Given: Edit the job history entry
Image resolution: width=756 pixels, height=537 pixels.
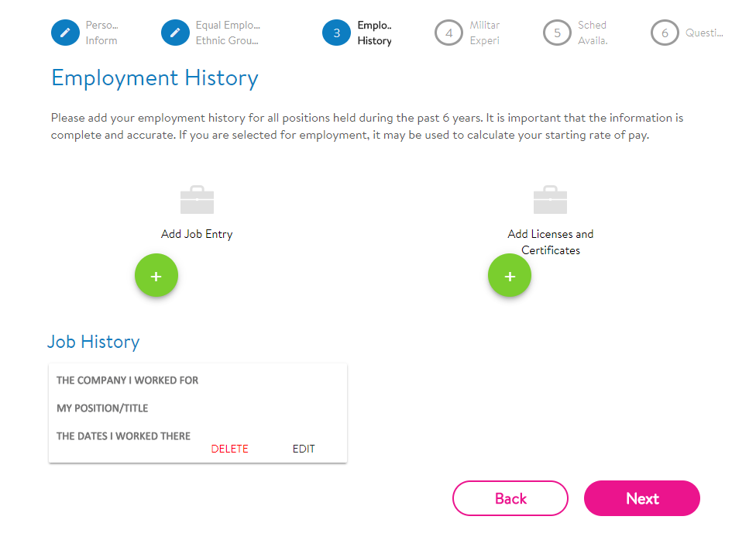Looking at the screenshot, I should point(304,449).
